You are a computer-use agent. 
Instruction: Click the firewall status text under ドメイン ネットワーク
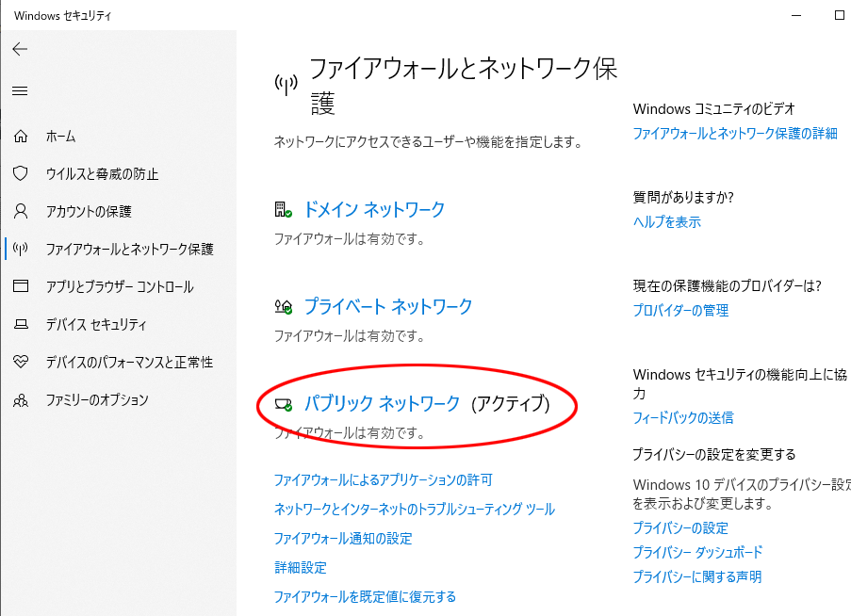[x=350, y=239]
